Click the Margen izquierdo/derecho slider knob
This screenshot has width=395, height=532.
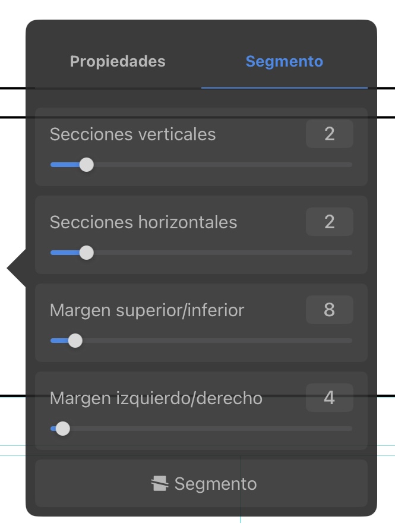(63, 429)
